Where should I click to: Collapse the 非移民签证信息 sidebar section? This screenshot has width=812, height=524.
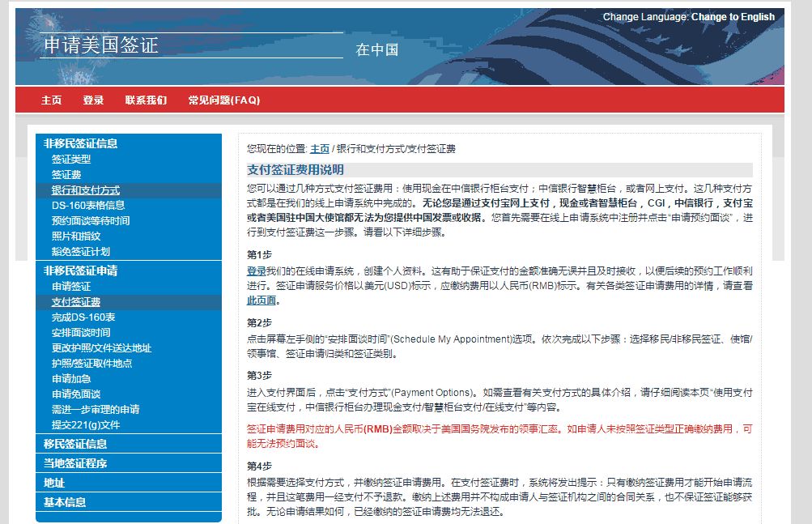pyautogui.click(x=80, y=143)
